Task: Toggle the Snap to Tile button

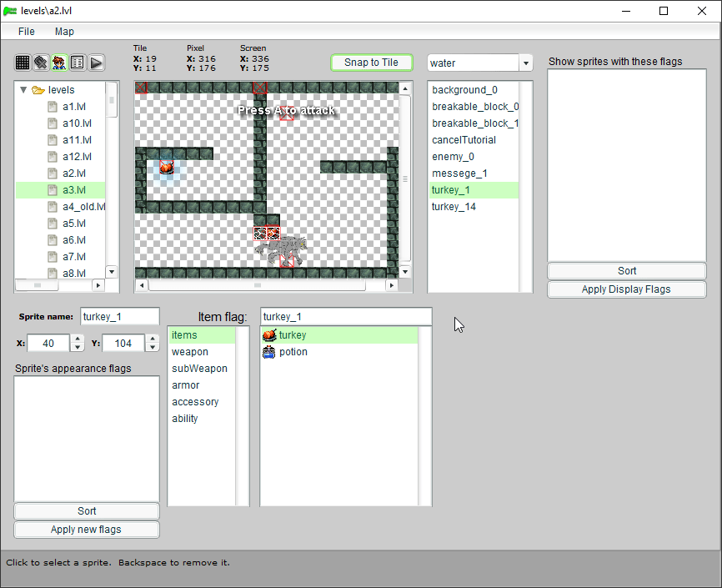Action: [371, 63]
